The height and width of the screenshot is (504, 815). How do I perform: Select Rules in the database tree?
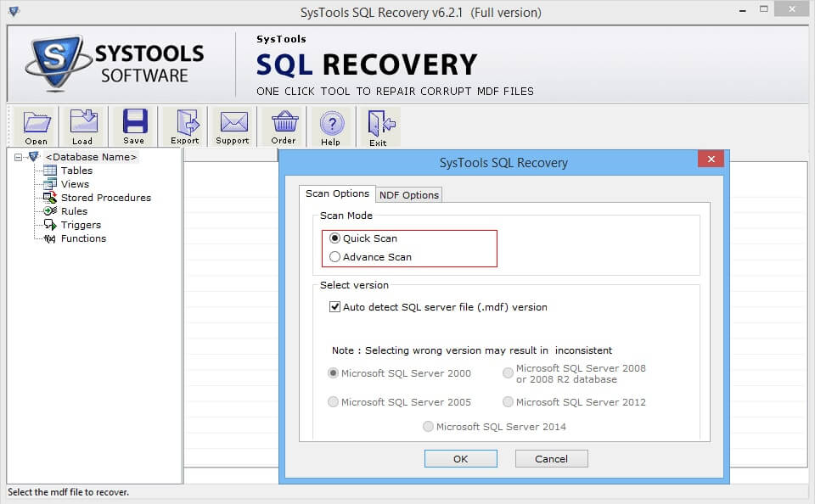(74, 211)
